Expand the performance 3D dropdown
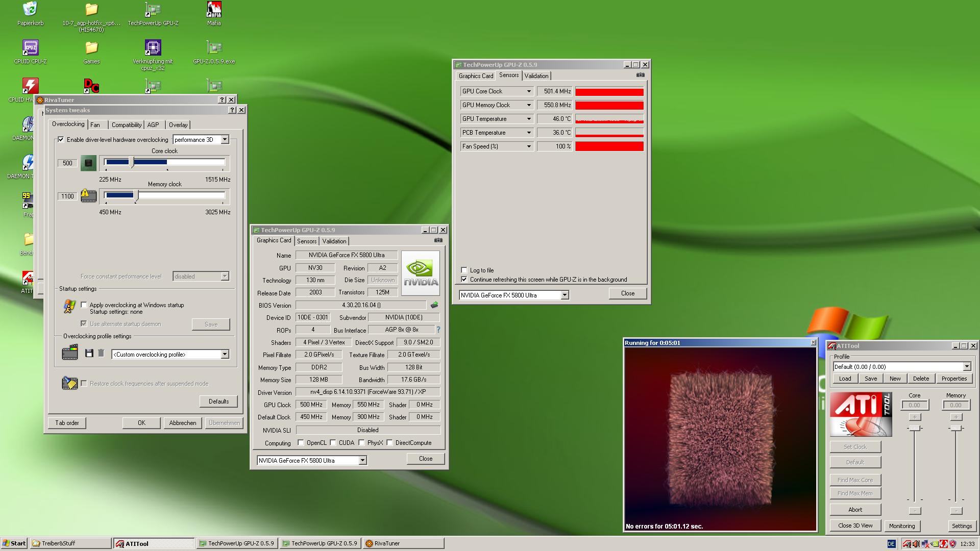This screenshot has height=551, width=980. click(x=225, y=139)
